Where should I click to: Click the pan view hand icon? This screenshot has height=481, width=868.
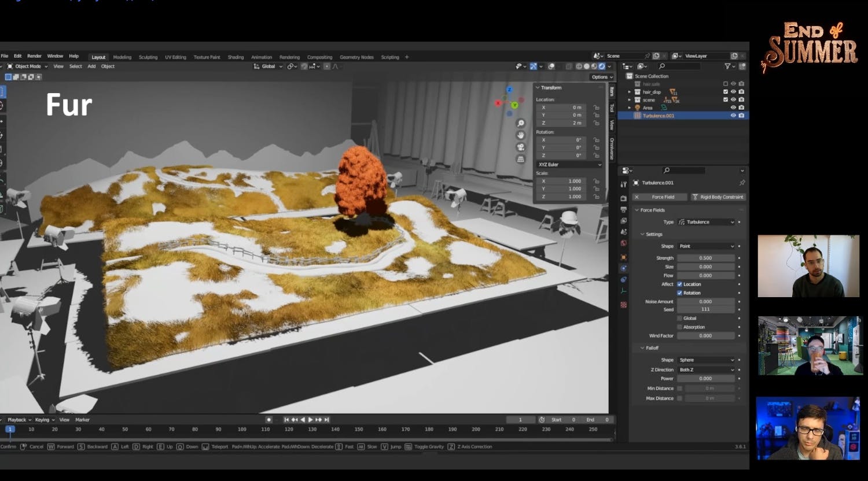[x=521, y=135]
